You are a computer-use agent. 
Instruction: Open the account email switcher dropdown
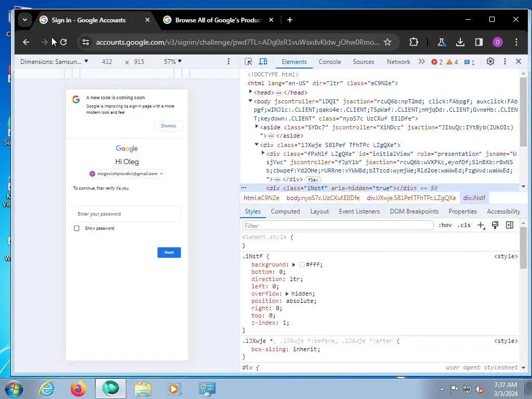point(127,174)
